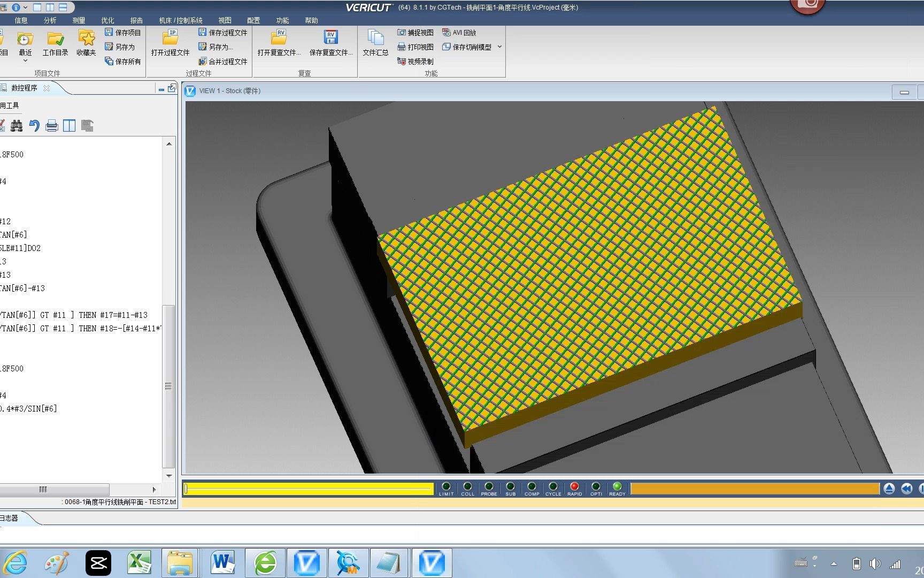Screen dimensions: 924x578
Task: Open the 收藏夹 favorites icon
Action: pyautogui.click(x=86, y=44)
